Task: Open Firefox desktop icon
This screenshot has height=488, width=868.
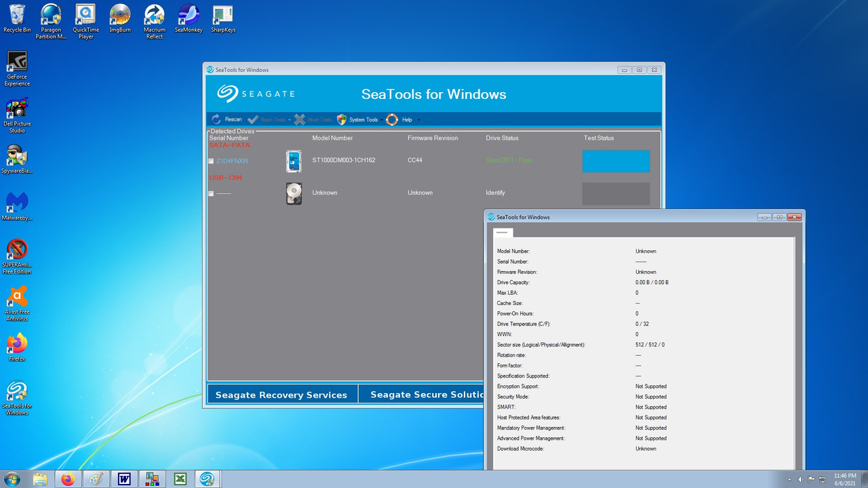Action: pyautogui.click(x=17, y=348)
